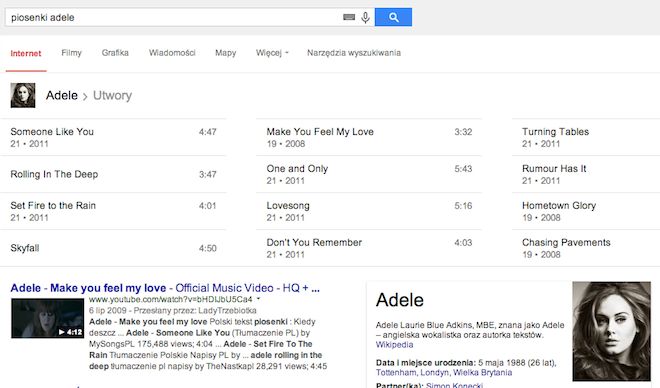Select the Internet tab
The image size is (660, 388).
point(26,53)
